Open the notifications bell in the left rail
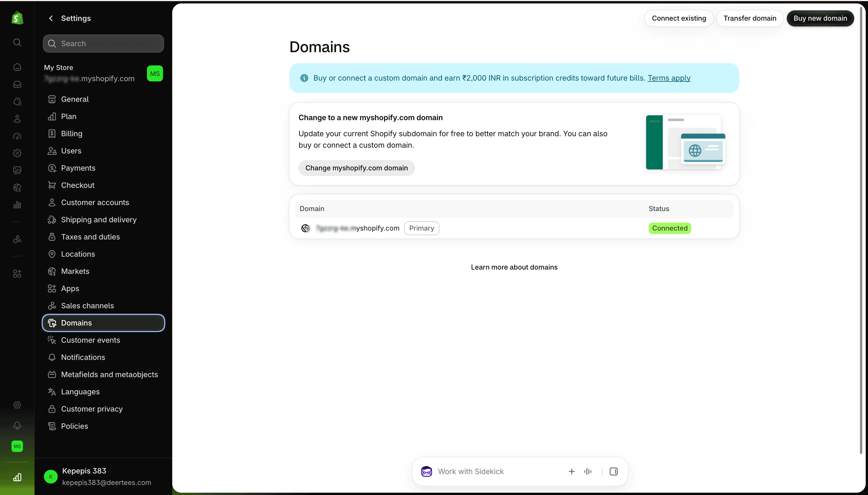Image resolution: width=868 pixels, height=495 pixels. pos(17,425)
